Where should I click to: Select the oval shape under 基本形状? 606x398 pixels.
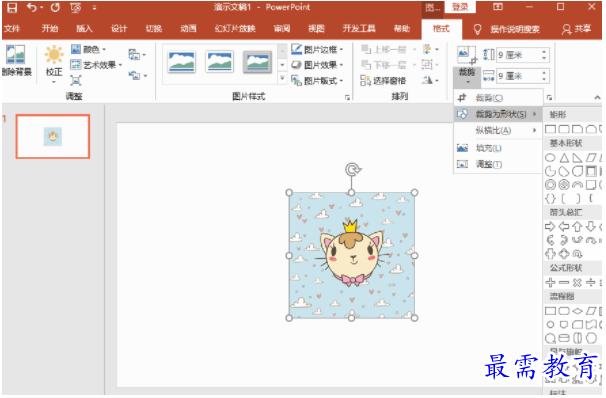(x=550, y=158)
